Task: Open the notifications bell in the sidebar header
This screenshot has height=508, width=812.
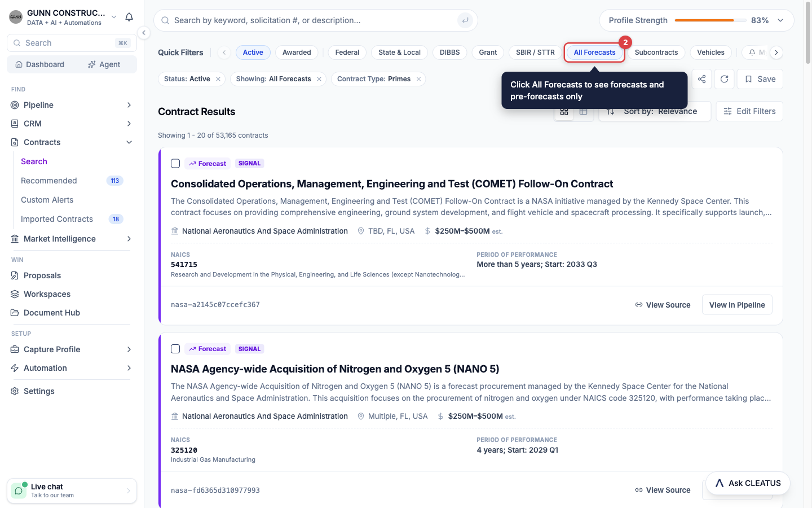Action: click(x=129, y=17)
